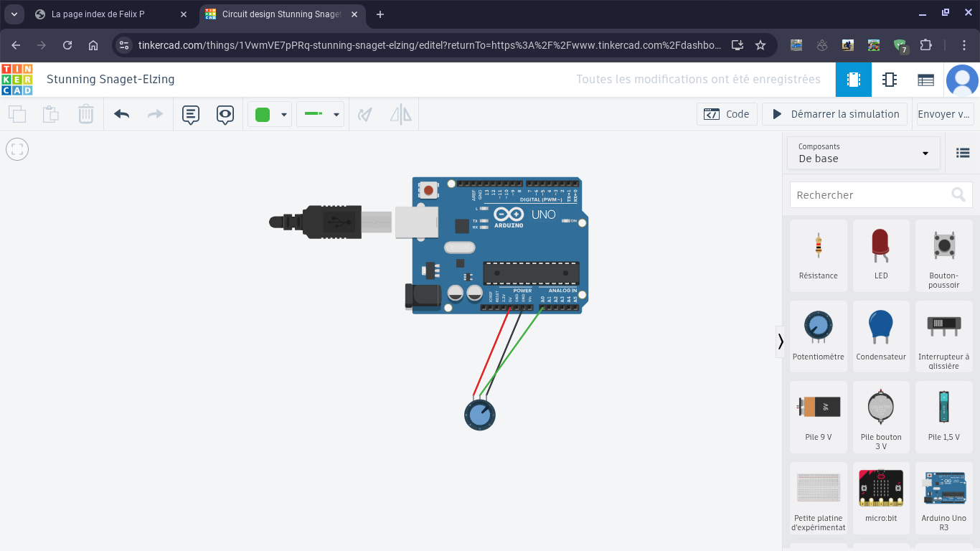Open the wire color dropdown arrow
This screenshot has height=551, width=980.
[284, 115]
